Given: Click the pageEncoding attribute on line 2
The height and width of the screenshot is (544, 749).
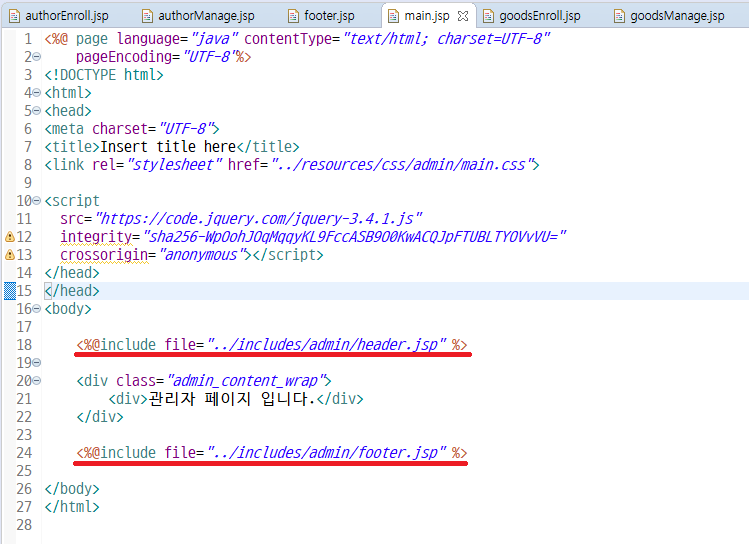Looking at the screenshot, I should (x=124, y=57).
